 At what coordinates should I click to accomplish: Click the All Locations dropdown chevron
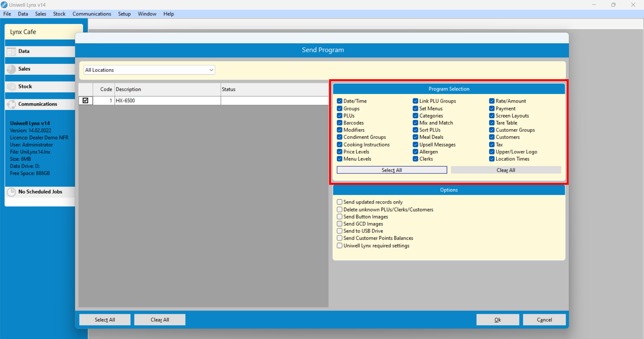point(211,70)
